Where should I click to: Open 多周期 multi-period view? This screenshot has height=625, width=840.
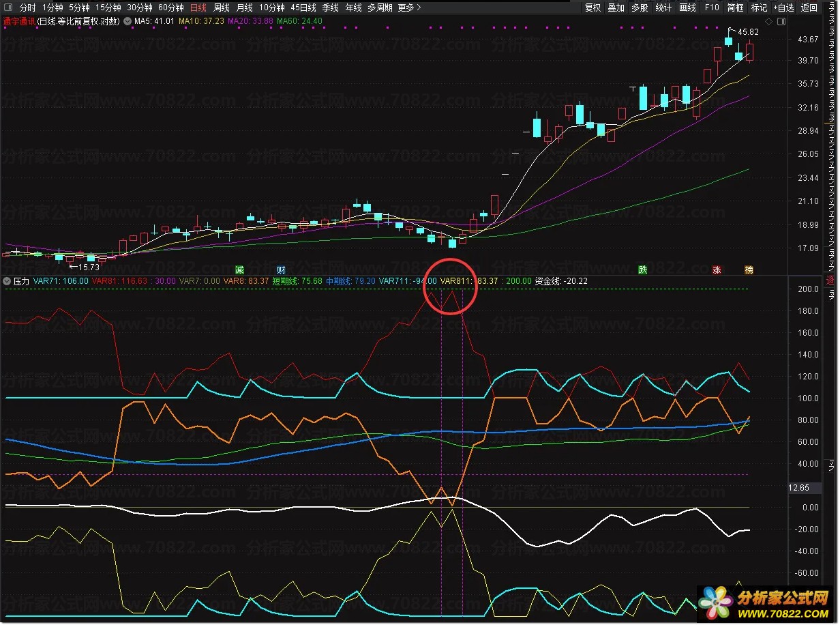pyautogui.click(x=380, y=8)
